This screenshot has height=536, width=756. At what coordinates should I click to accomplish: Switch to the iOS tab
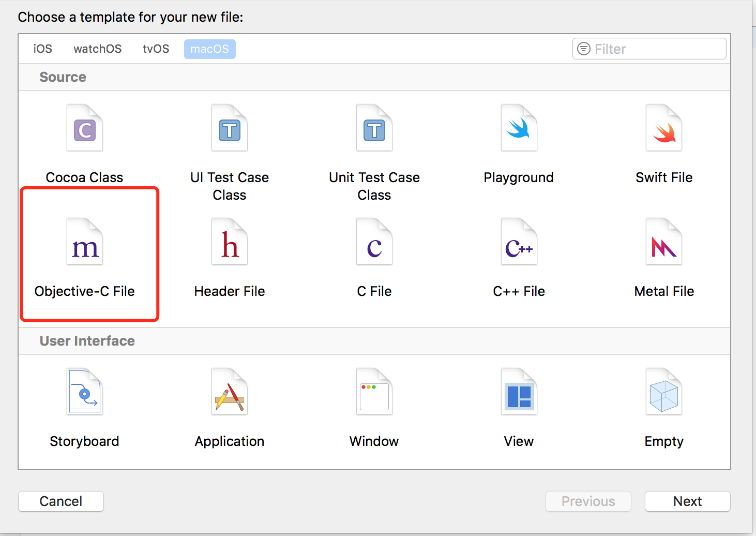click(x=43, y=49)
